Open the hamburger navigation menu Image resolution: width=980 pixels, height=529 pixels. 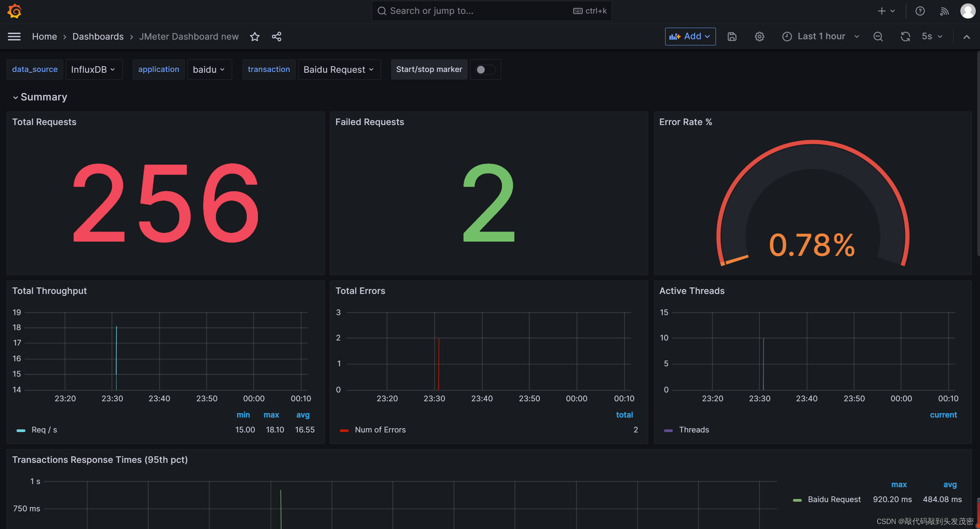click(x=14, y=37)
